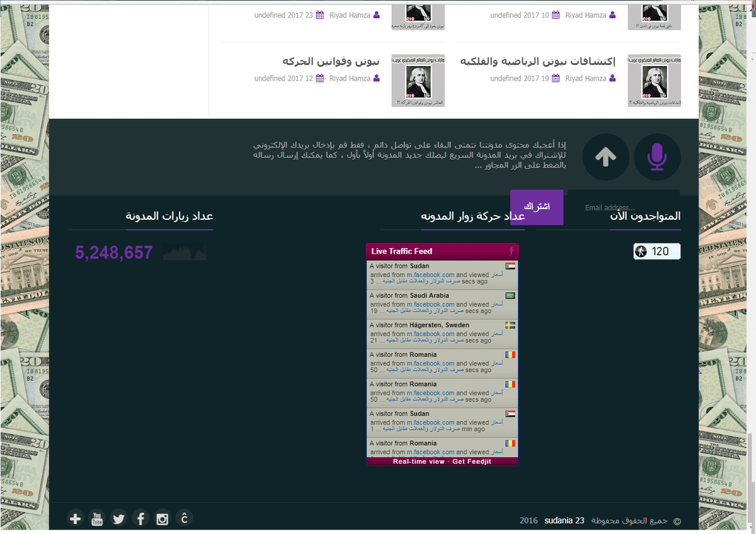Click the Feedjit logo in Live Traffic Feed header

[x=512, y=251]
